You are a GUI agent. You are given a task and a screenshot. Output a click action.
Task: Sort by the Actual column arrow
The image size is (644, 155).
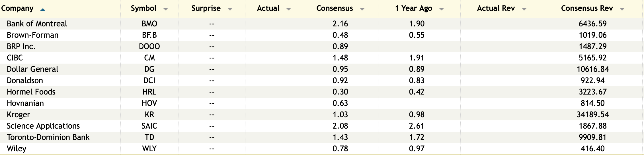288,9
